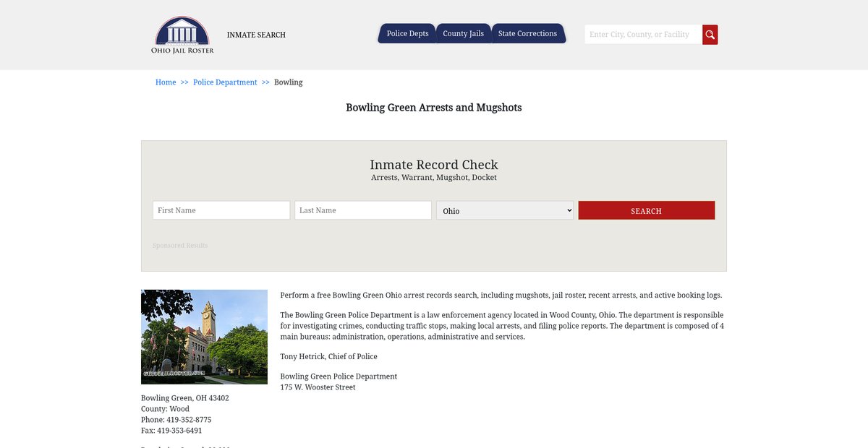Expand the Ohio state dropdown
This screenshot has width=868, height=448.
click(505, 210)
